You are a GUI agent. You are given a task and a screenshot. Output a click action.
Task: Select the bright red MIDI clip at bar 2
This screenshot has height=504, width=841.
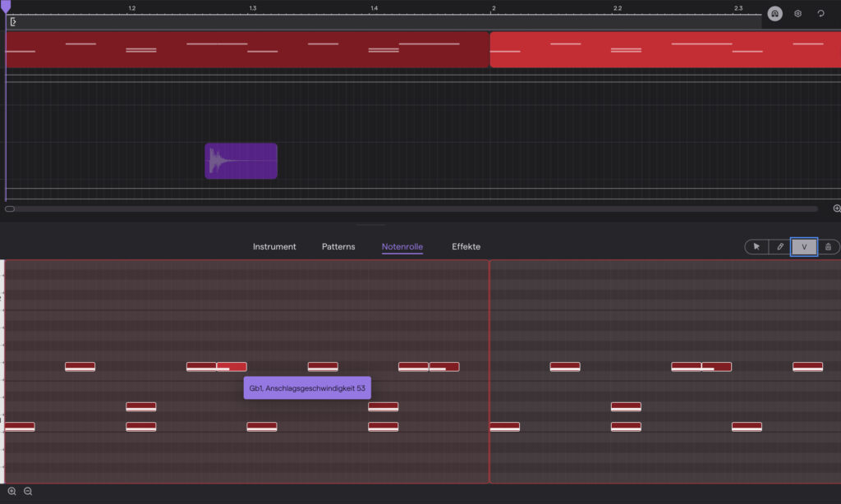click(x=665, y=49)
